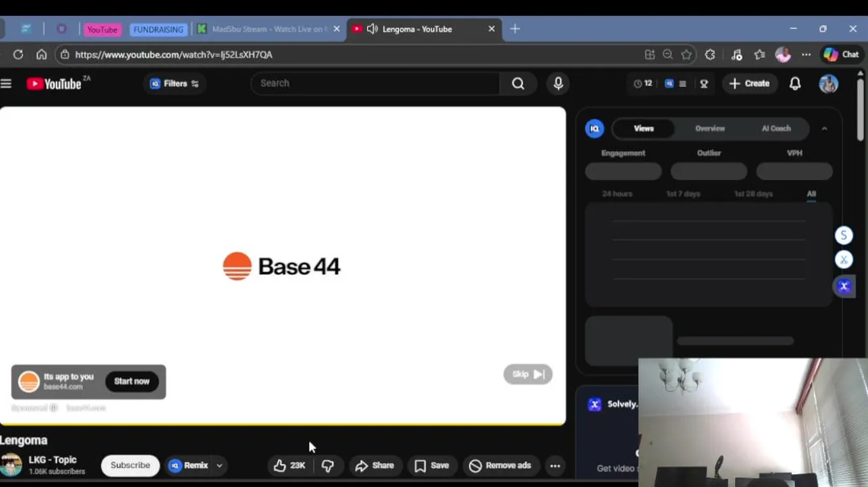Start voice search with the microphone

[558, 83]
